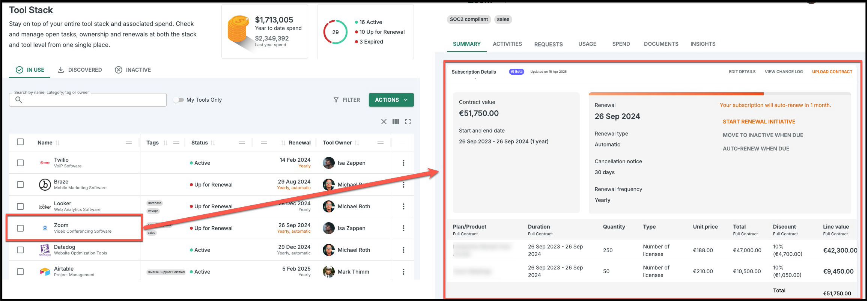868x301 pixels.
Task: Open the Status column menu handle
Action: point(242,143)
